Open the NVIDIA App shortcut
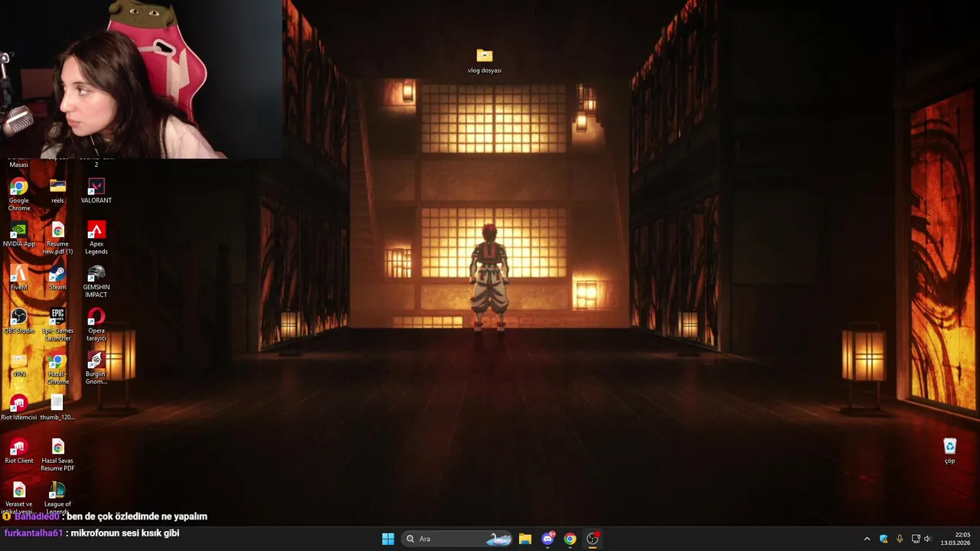The width and height of the screenshot is (980, 551). pos(19,234)
